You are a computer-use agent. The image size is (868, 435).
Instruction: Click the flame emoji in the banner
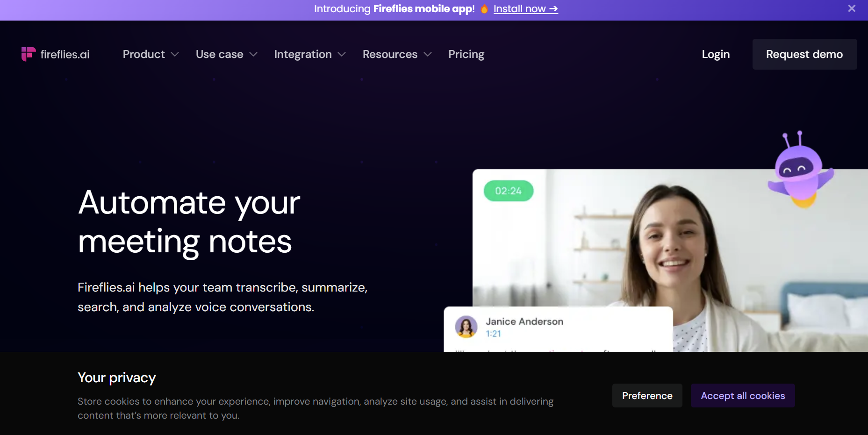[x=484, y=9]
